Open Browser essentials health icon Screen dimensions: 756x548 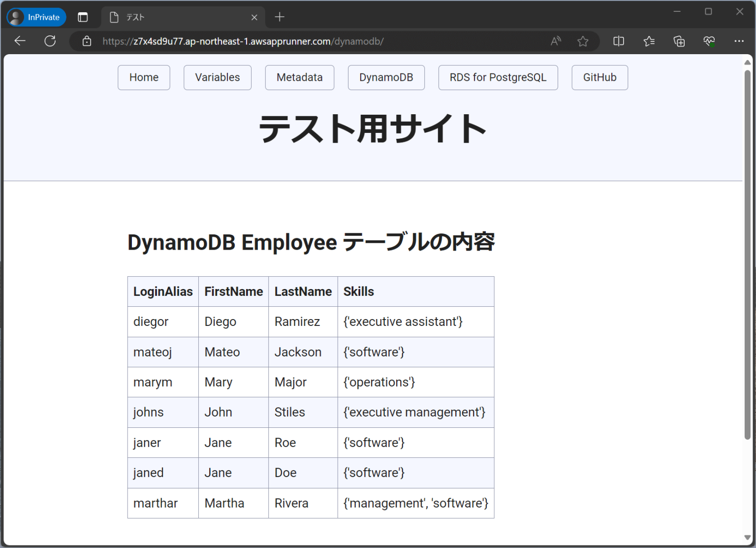(x=709, y=41)
